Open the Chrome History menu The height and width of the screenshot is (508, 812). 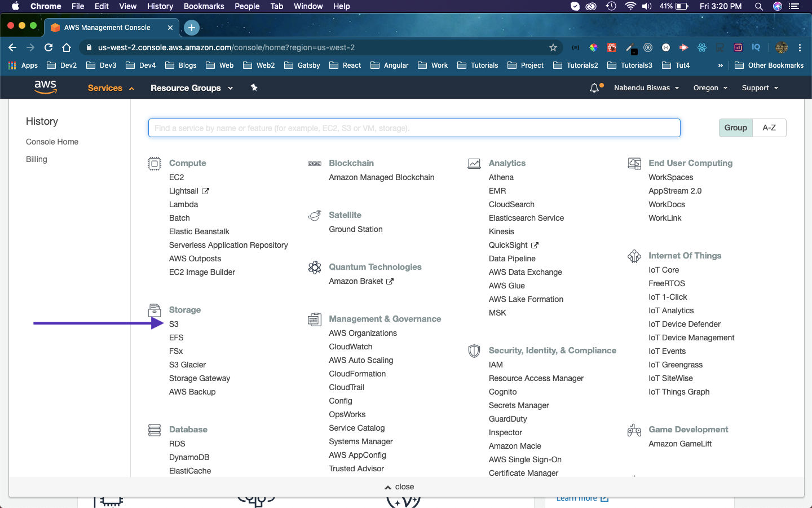[160, 6]
